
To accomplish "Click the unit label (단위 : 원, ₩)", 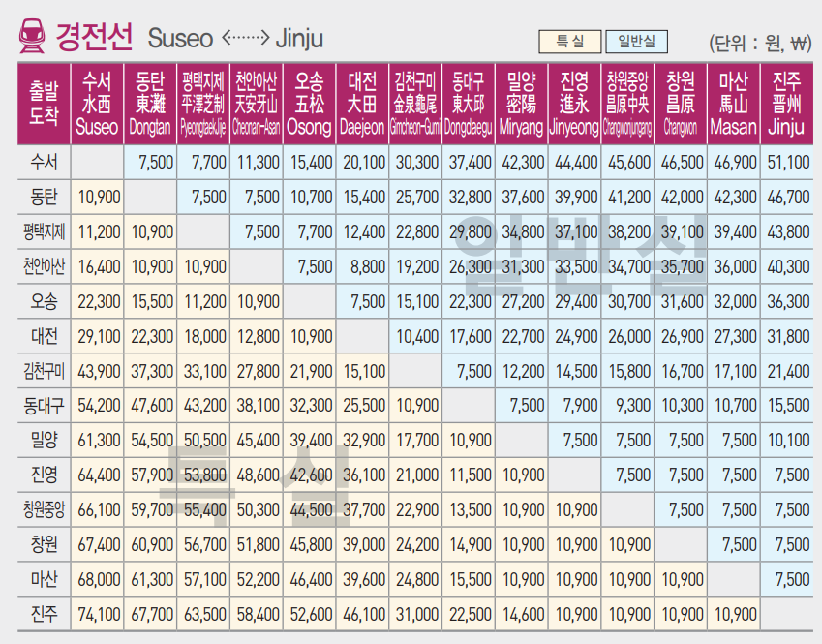I will tap(758, 43).
